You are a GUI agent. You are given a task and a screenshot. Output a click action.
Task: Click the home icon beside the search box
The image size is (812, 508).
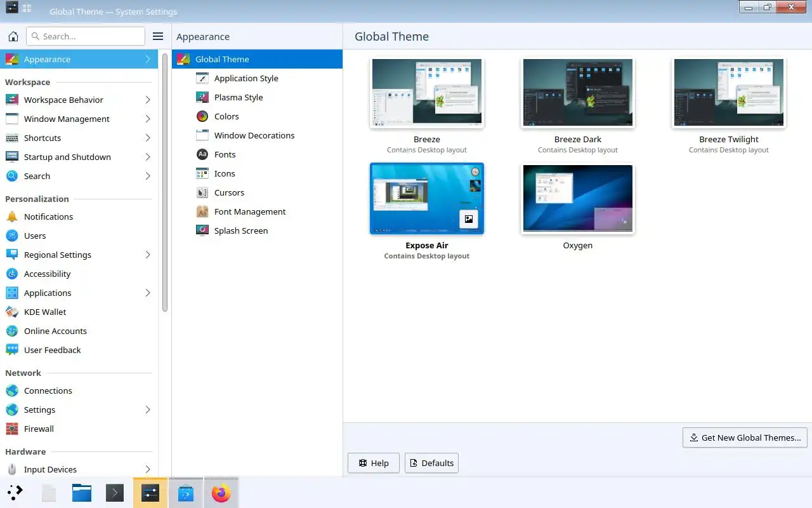coord(13,36)
